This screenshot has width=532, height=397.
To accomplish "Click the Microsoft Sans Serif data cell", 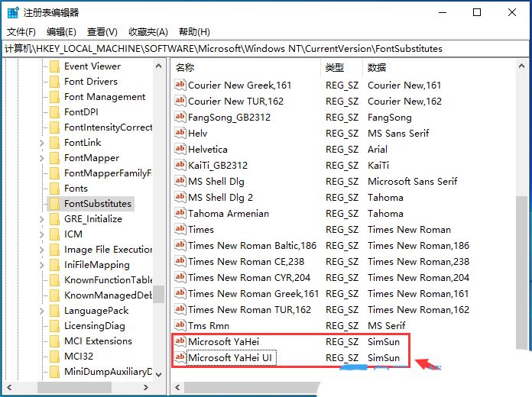I will (413, 182).
